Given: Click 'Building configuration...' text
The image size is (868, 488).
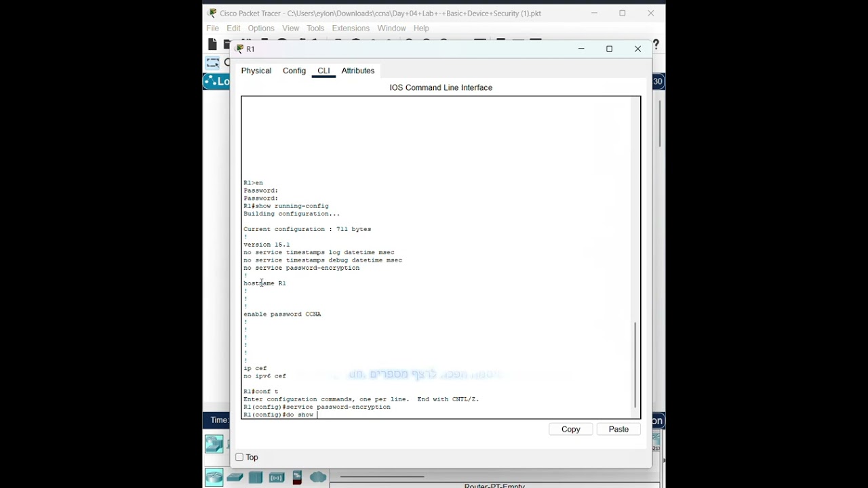Looking at the screenshot, I should [292, 213].
